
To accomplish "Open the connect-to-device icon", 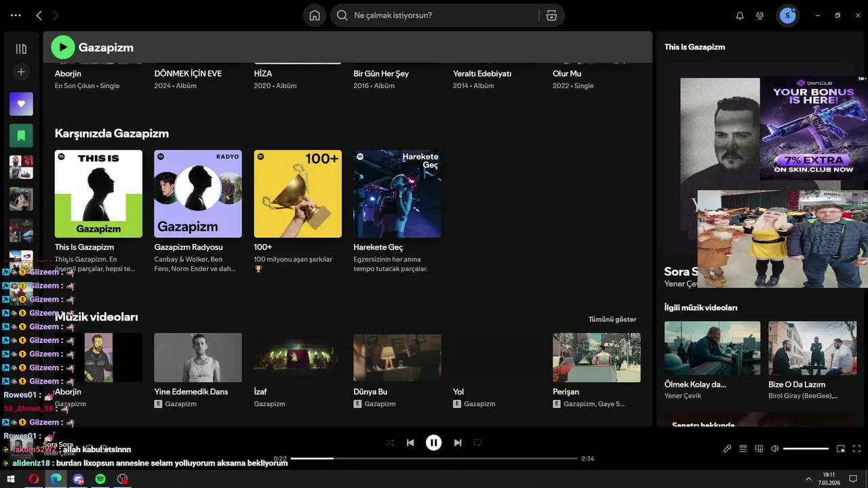I will 759,449.
